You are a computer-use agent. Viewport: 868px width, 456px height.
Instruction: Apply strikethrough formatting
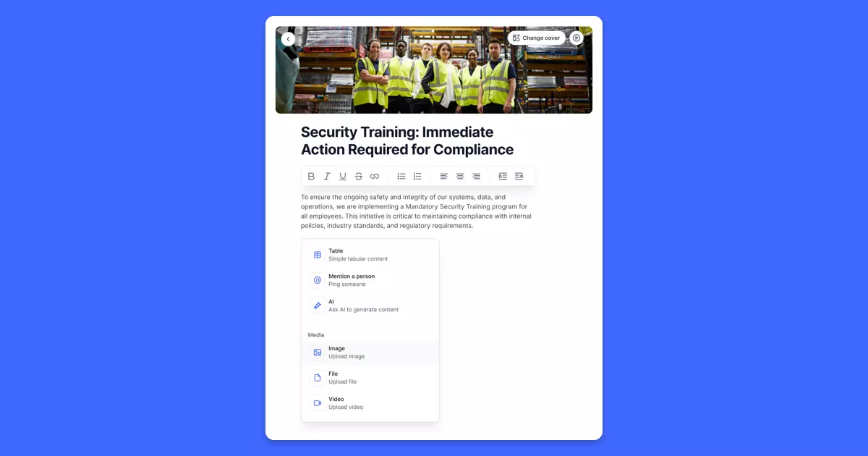pyautogui.click(x=359, y=176)
